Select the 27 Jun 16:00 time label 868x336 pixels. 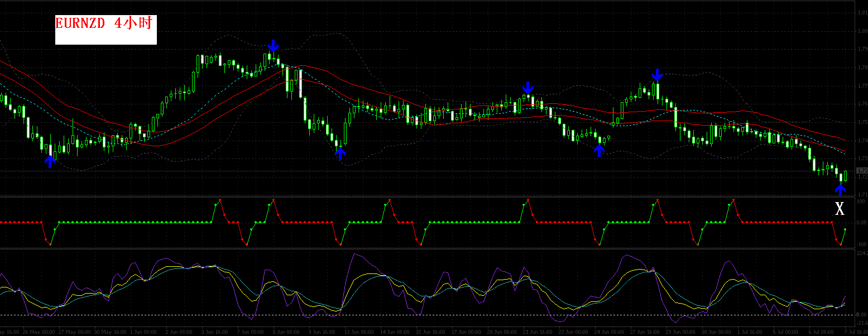coord(645,332)
